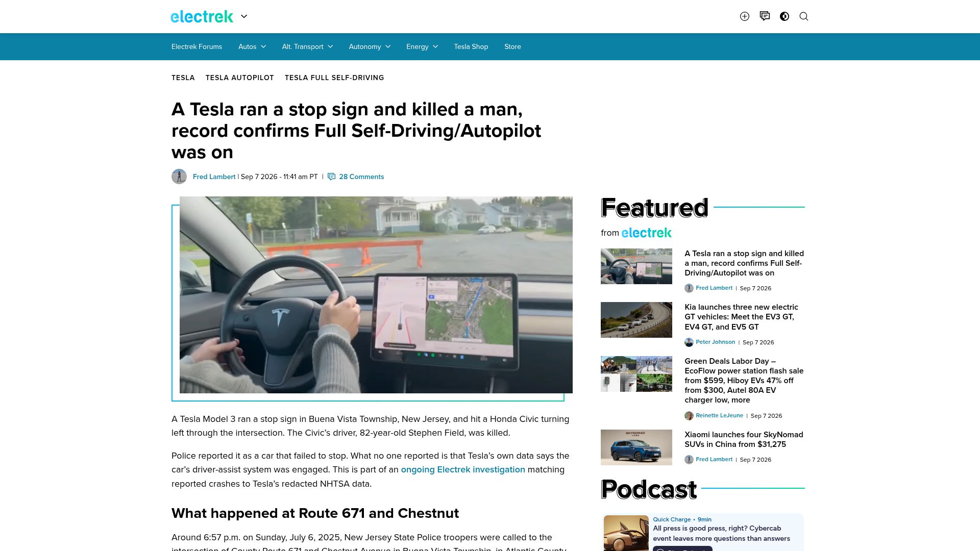Click Fred Lambert avatar under Xiaomi article
The image size is (980, 551).
689,460
